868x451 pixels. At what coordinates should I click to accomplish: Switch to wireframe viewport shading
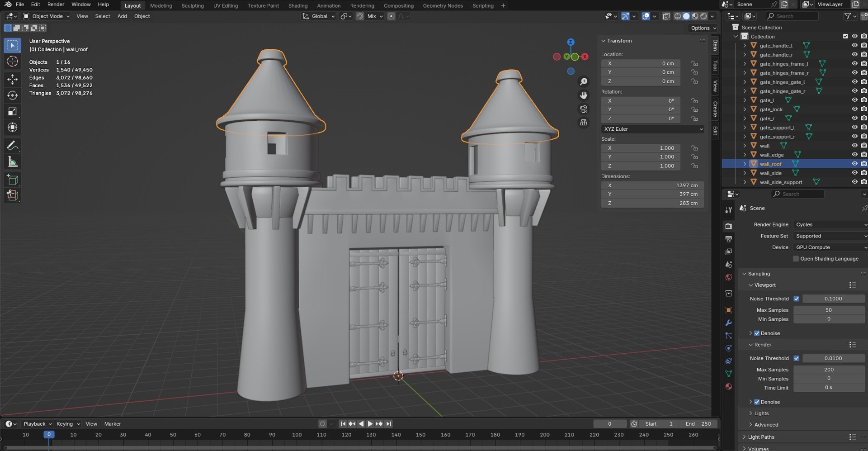click(677, 16)
